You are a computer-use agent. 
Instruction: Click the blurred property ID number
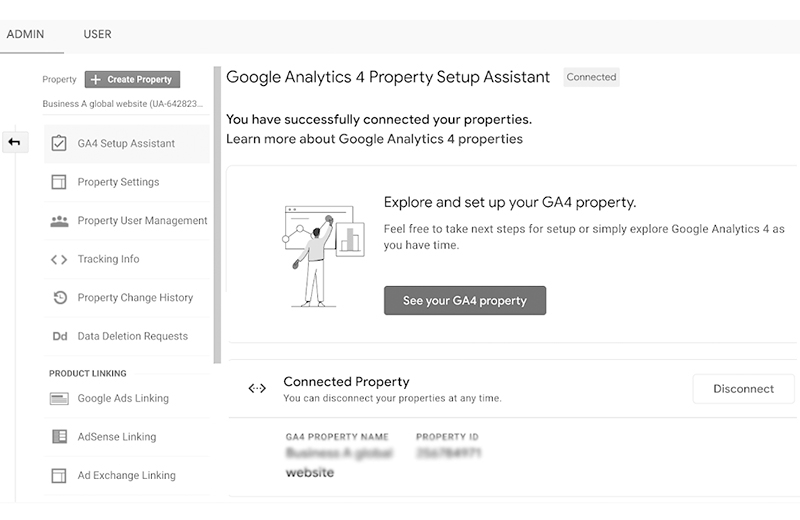[x=448, y=453]
